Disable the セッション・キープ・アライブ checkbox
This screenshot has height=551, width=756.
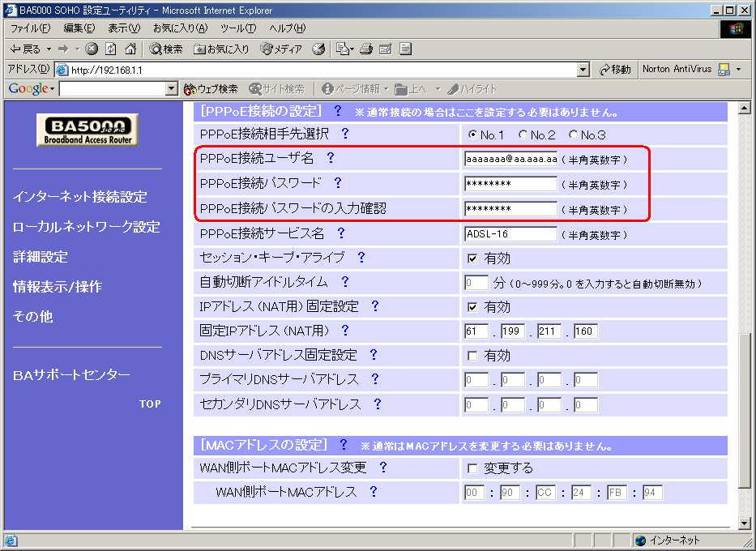tap(472, 258)
